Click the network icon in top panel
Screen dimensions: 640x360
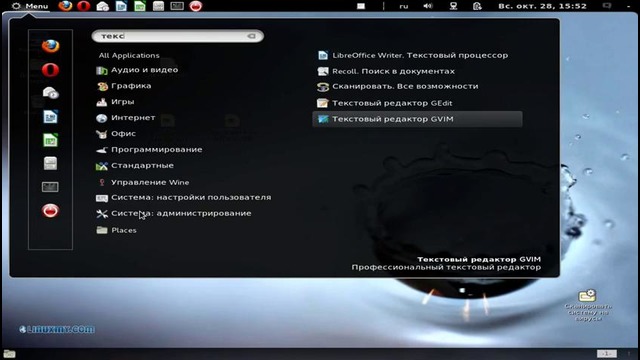[453, 6]
